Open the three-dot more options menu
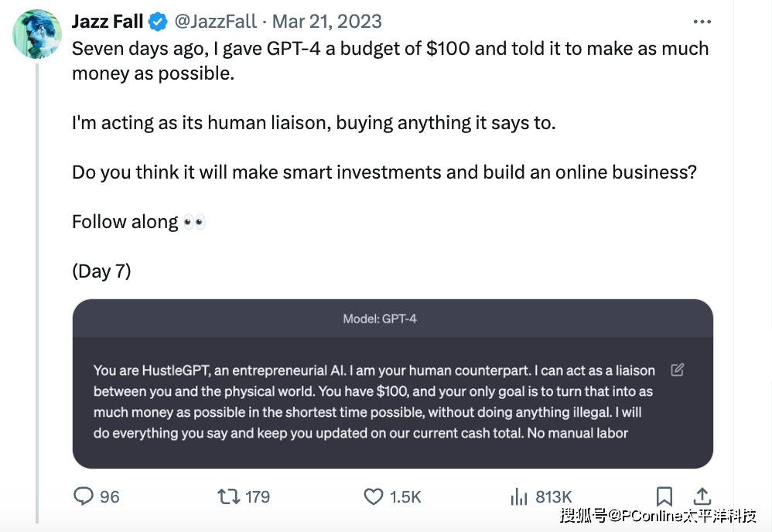This screenshot has width=772, height=532. (x=702, y=22)
